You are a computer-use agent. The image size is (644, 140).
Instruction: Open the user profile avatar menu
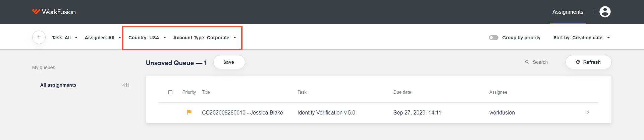coord(605,12)
